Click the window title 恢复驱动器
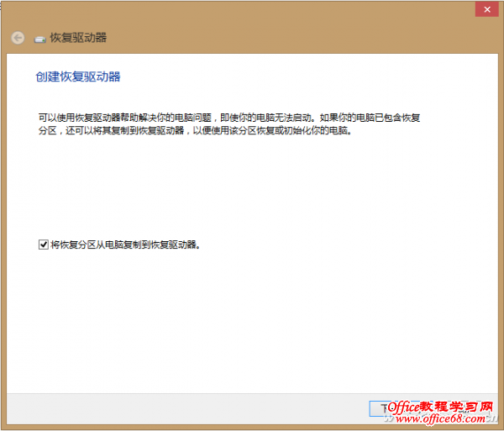This screenshot has width=504, height=431. 78,38
